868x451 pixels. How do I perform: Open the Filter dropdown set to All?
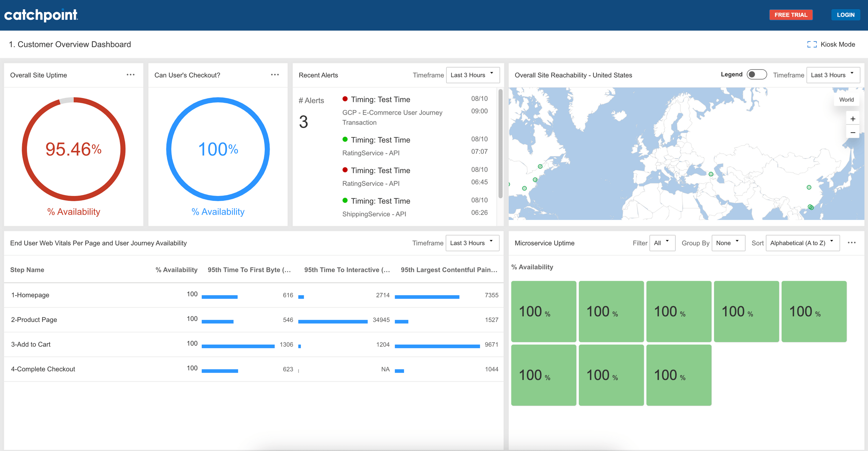coord(662,242)
